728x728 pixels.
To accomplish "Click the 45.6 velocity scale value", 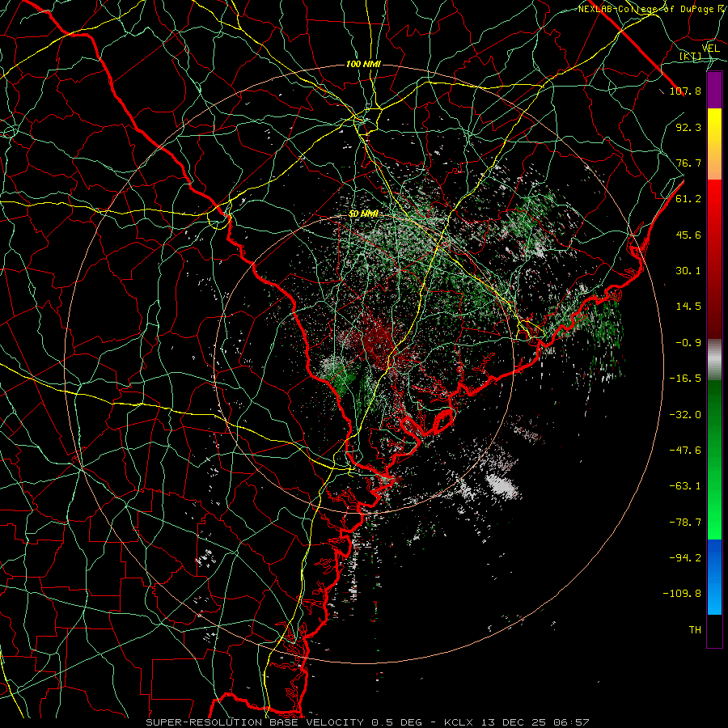I will tap(688, 235).
